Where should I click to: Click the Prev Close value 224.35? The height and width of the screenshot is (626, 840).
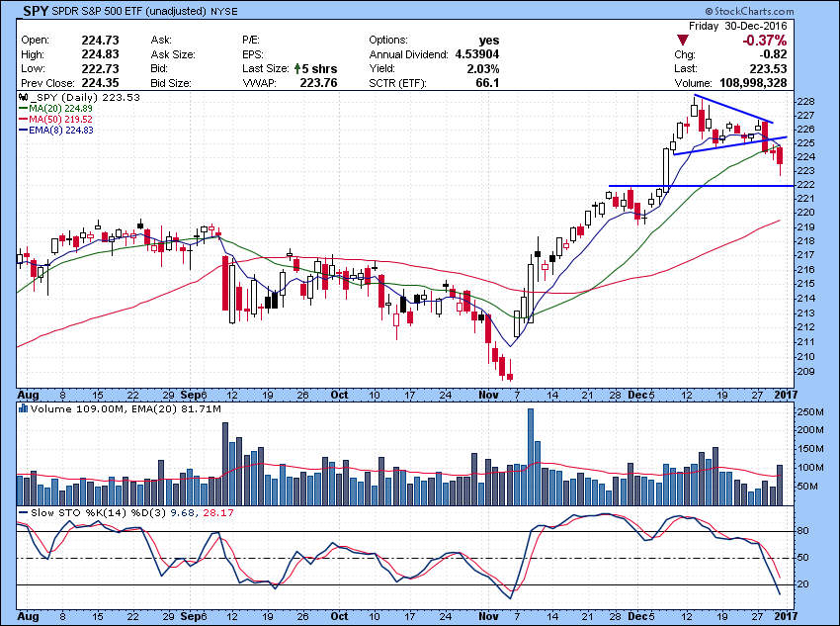tap(100, 83)
